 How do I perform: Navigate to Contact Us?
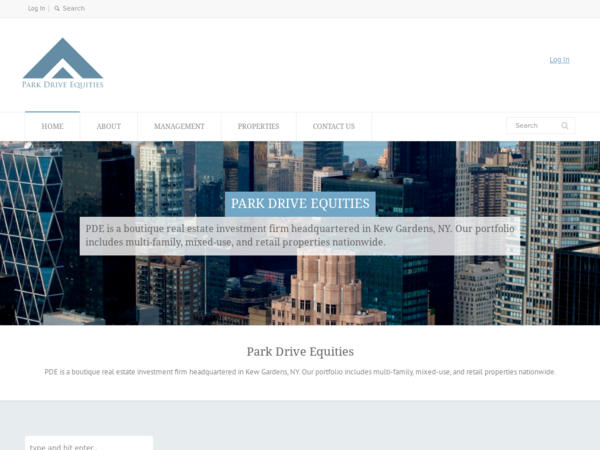pos(334,126)
